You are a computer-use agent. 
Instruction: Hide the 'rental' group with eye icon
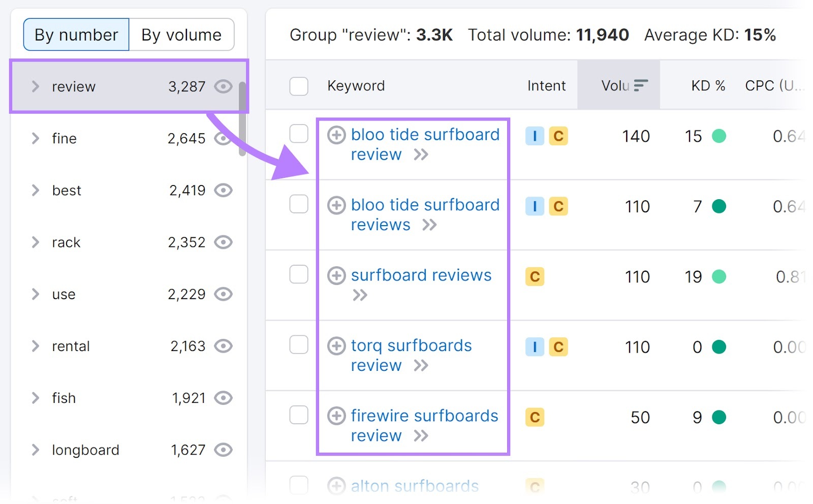coord(223,346)
